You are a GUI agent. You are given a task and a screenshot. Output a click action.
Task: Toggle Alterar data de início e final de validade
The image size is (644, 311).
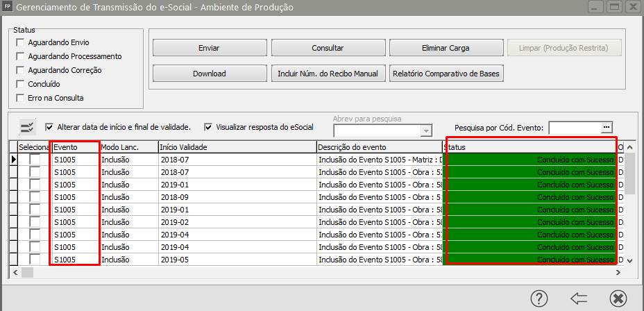49,128
